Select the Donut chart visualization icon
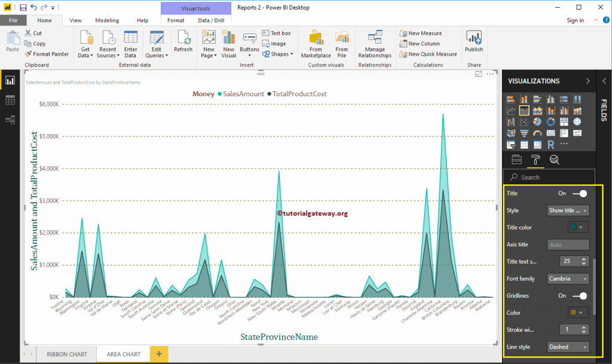Screen dimensions: 612x364 coord(550,121)
